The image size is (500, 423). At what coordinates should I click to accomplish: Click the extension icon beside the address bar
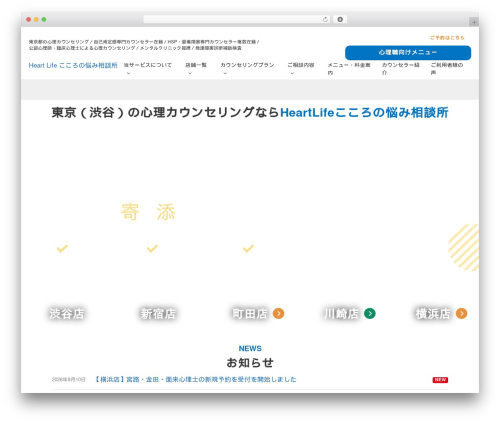(340, 19)
